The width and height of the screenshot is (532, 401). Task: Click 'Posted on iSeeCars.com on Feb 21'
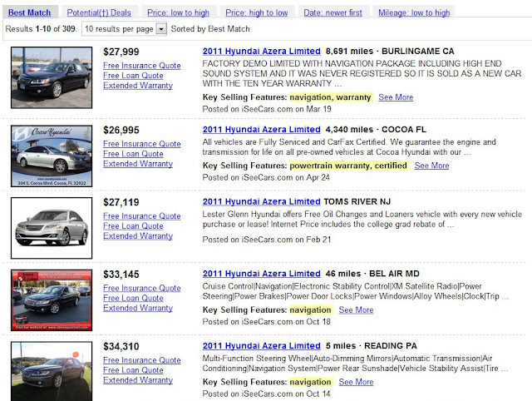pos(267,240)
